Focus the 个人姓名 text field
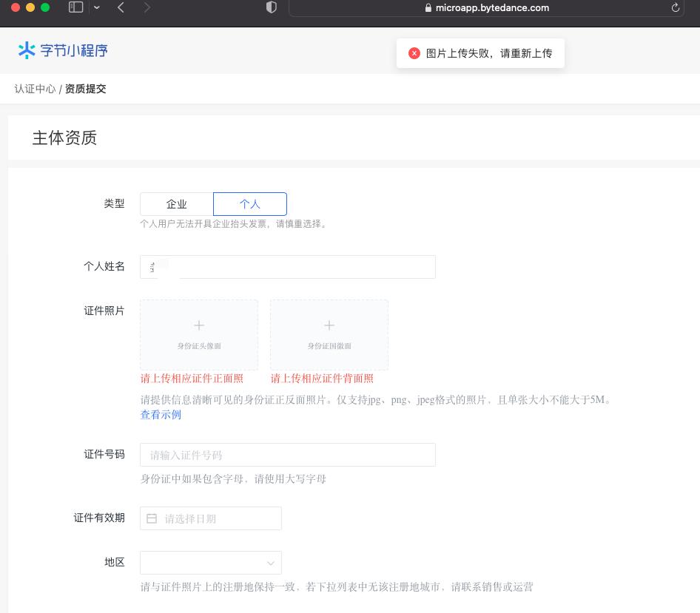The width and height of the screenshot is (700, 613). 288,267
